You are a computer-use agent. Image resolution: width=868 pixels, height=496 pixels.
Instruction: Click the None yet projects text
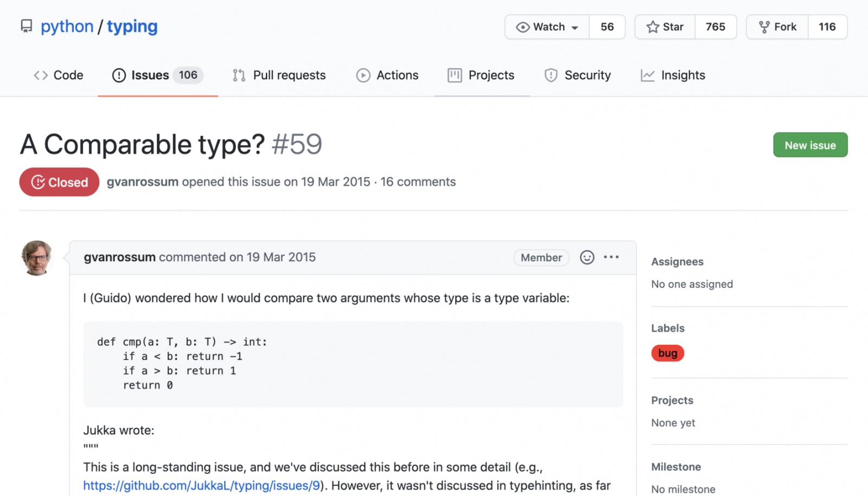coord(673,423)
